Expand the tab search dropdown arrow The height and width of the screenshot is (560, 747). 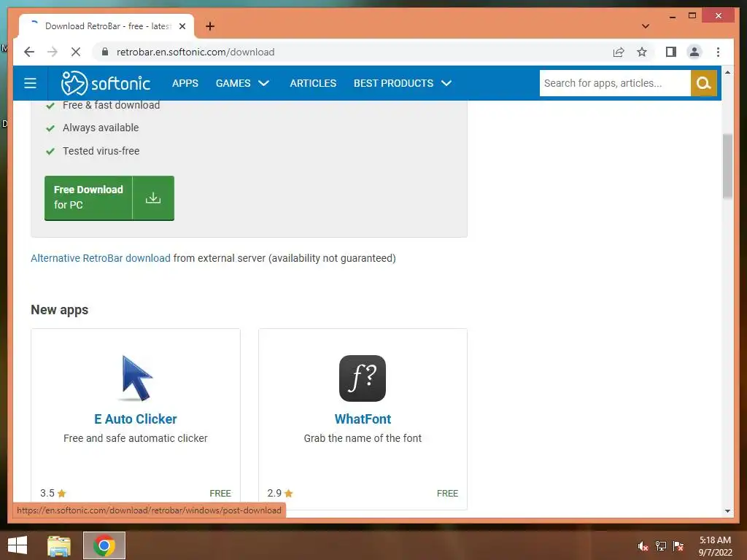pyautogui.click(x=646, y=26)
